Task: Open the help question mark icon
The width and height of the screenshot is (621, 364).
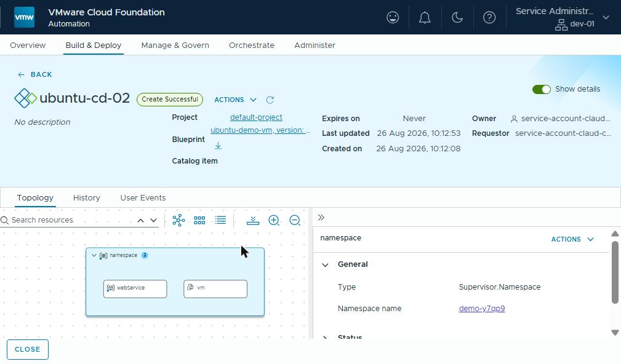Action: [x=489, y=17]
